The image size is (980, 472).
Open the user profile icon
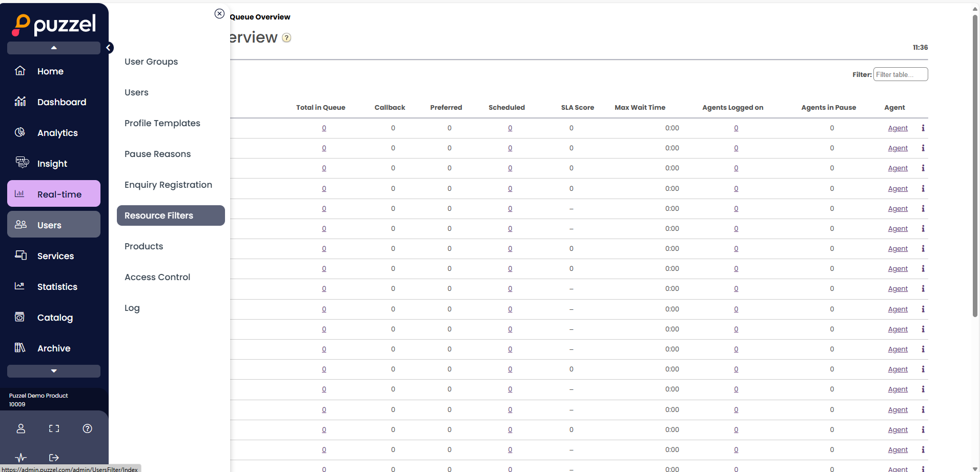tap(21, 428)
